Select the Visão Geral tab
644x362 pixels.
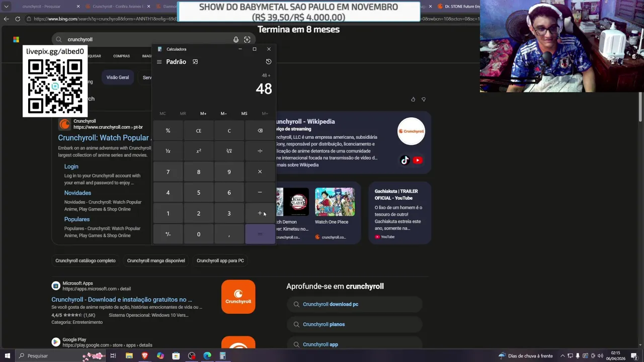tap(118, 77)
